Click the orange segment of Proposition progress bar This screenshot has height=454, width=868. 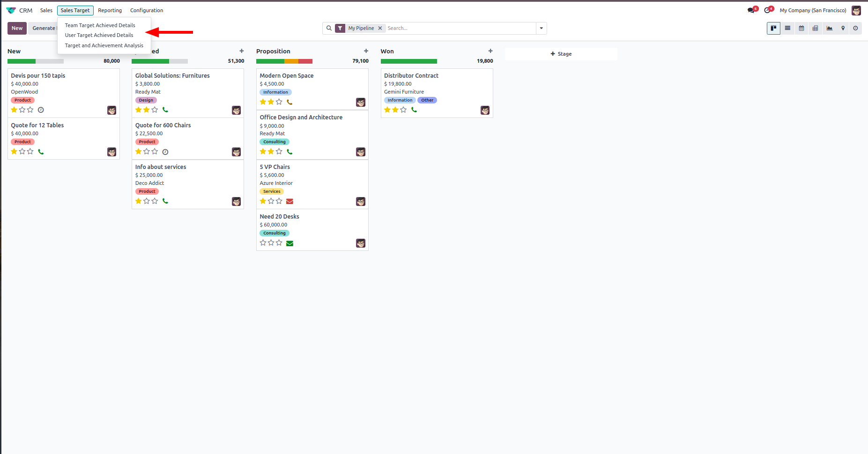coord(291,61)
